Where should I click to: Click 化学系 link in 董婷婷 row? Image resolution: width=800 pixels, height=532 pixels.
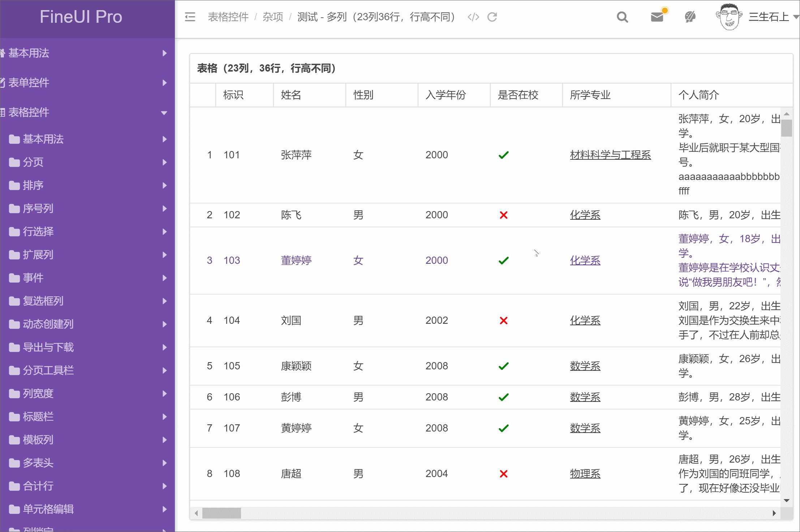pyautogui.click(x=585, y=261)
